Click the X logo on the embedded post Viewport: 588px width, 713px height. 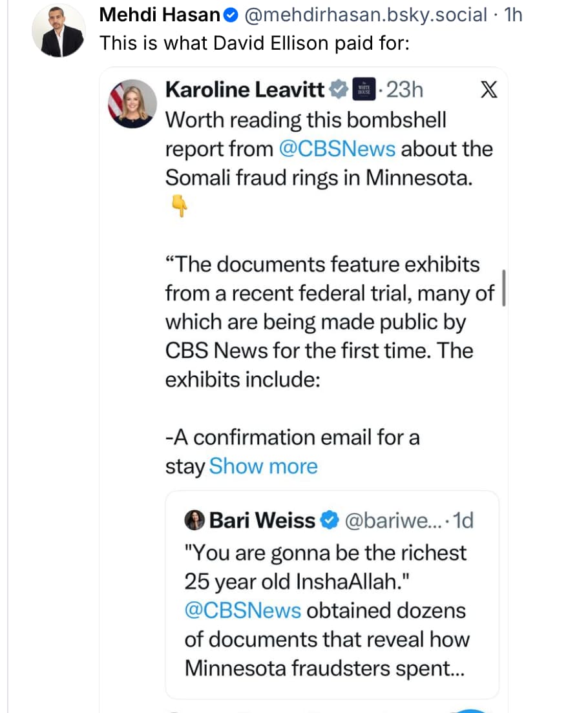pos(489,90)
